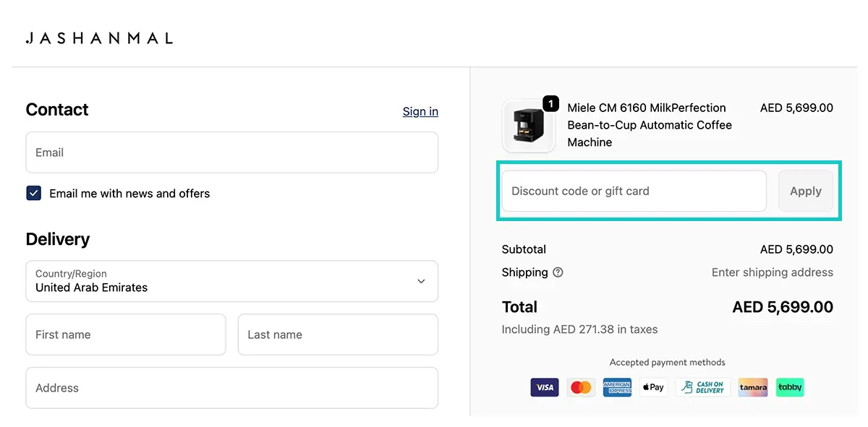Click the Miele coffee machine thumbnail
The width and height of the screenshot is (868, 427).
pyautogui.click(x=528, y=126)
